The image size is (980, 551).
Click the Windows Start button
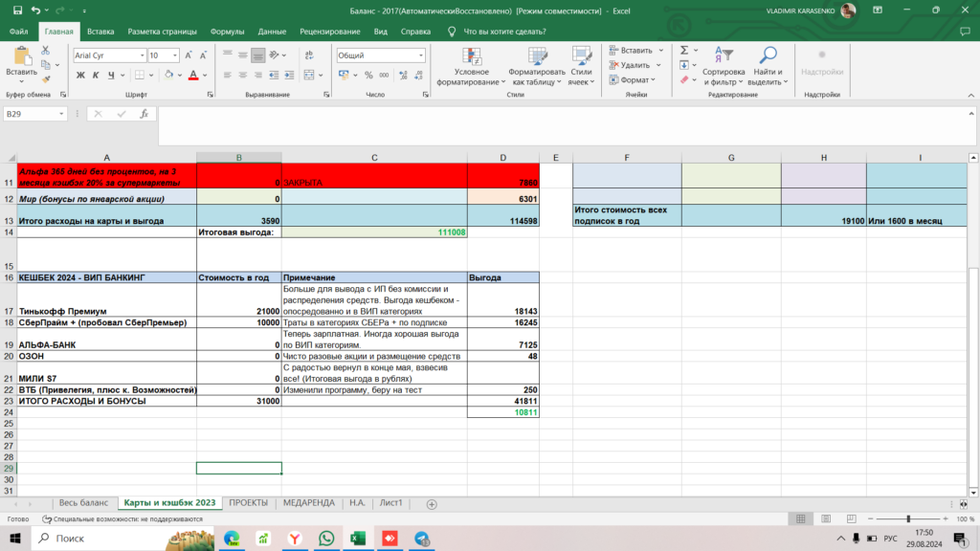point(15,538)
